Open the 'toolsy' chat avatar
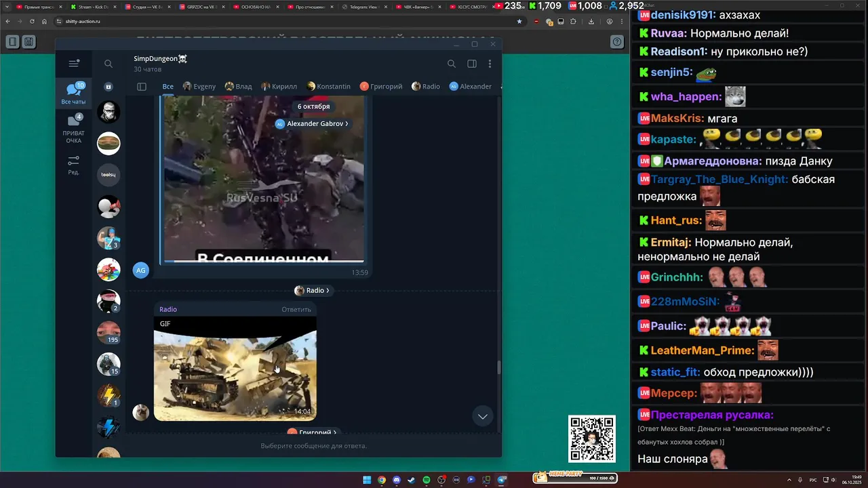 coord(108,175)
